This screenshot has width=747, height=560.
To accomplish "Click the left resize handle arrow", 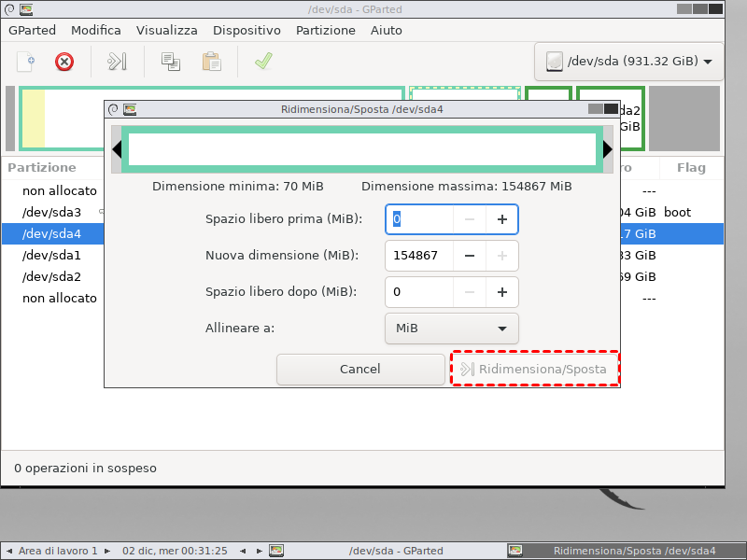I will tap(117, 149).
